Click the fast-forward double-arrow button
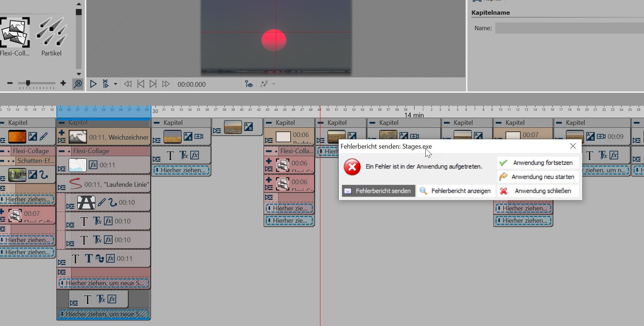Screen dimensions: 644x326 pos(166,84)
